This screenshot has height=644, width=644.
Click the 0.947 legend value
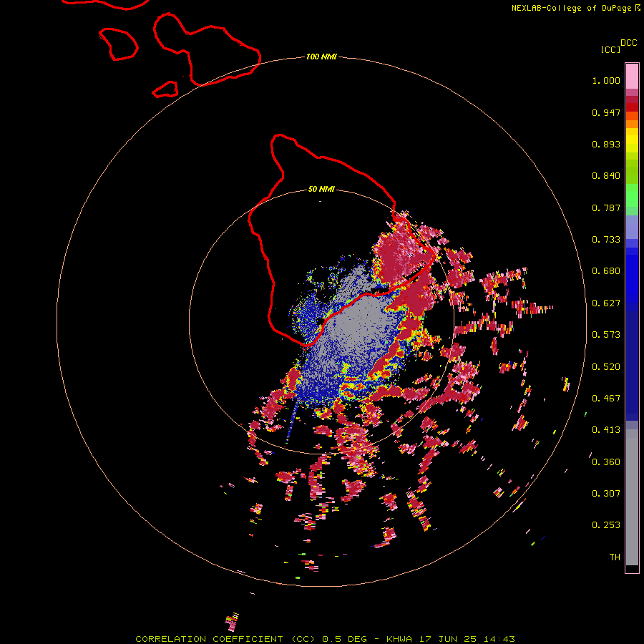(x=606, y=112)
